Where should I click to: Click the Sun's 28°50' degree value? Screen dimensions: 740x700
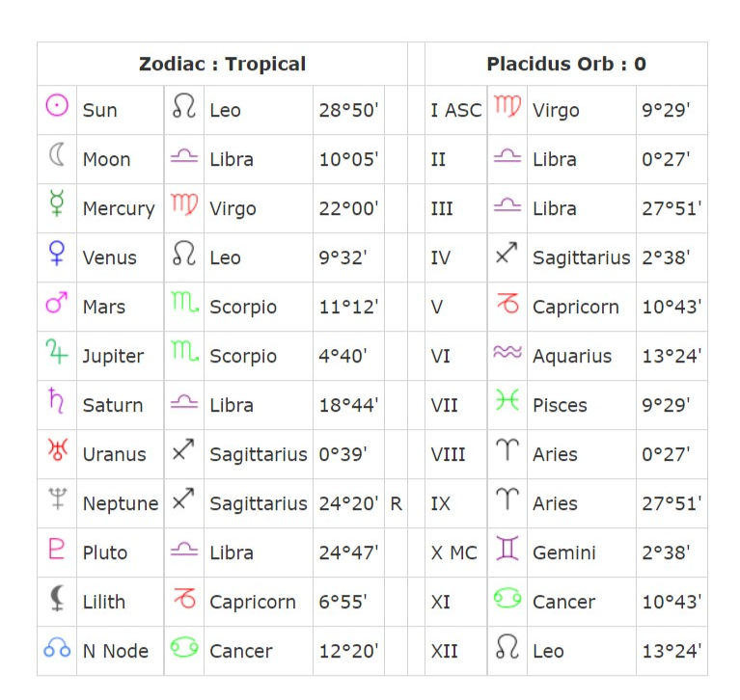pyautogui.click(x=348, y=110)
